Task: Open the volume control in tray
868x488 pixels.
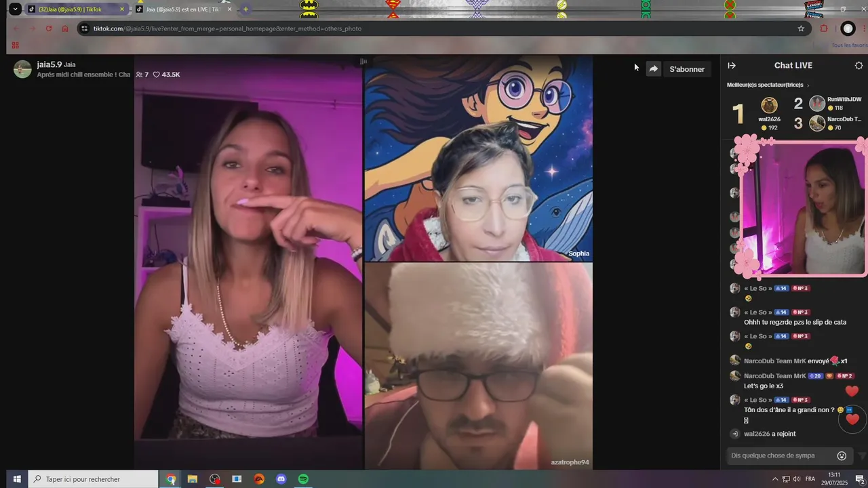Action: coord(796,479)
